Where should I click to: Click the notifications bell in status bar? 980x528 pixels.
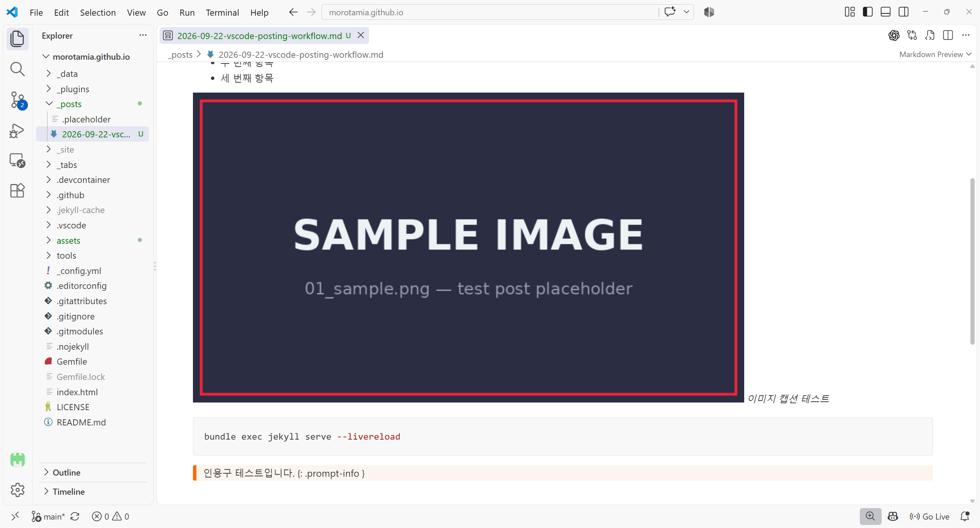click(965, 517)
